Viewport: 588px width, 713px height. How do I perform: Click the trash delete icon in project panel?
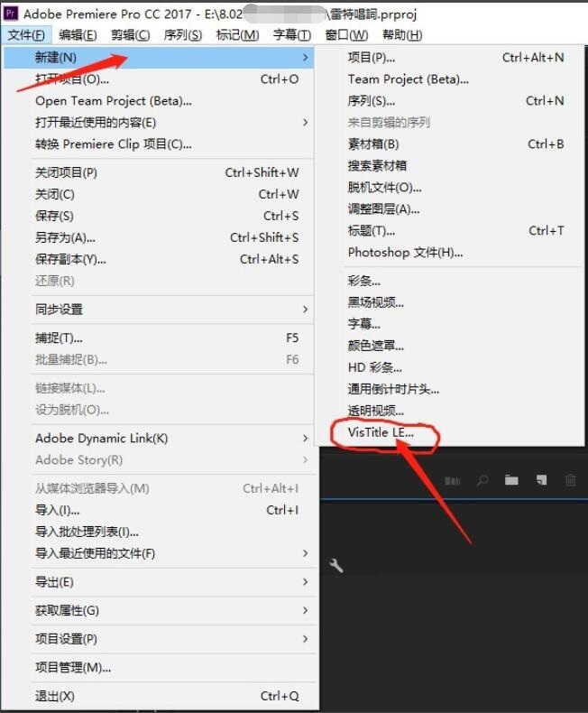point(570,480)
